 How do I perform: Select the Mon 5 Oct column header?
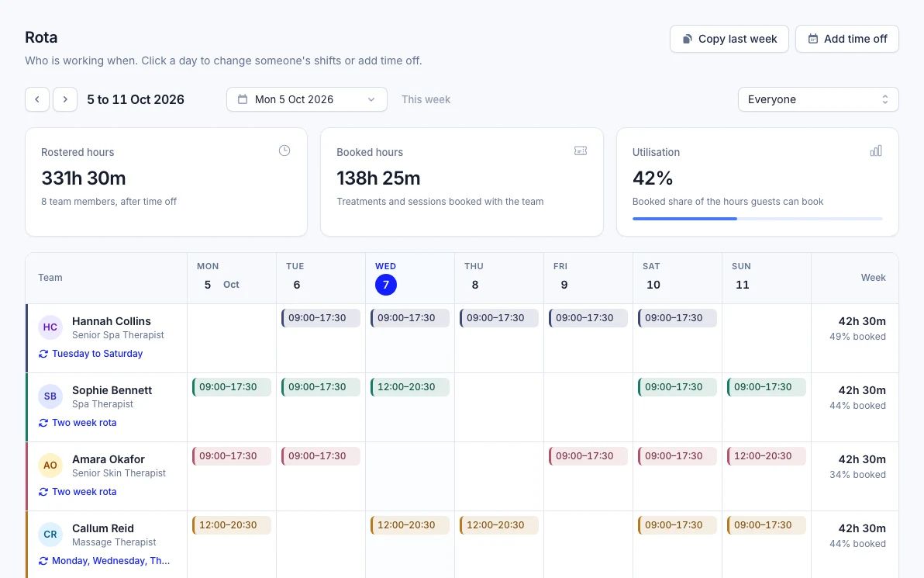click(x=232, y=279)
